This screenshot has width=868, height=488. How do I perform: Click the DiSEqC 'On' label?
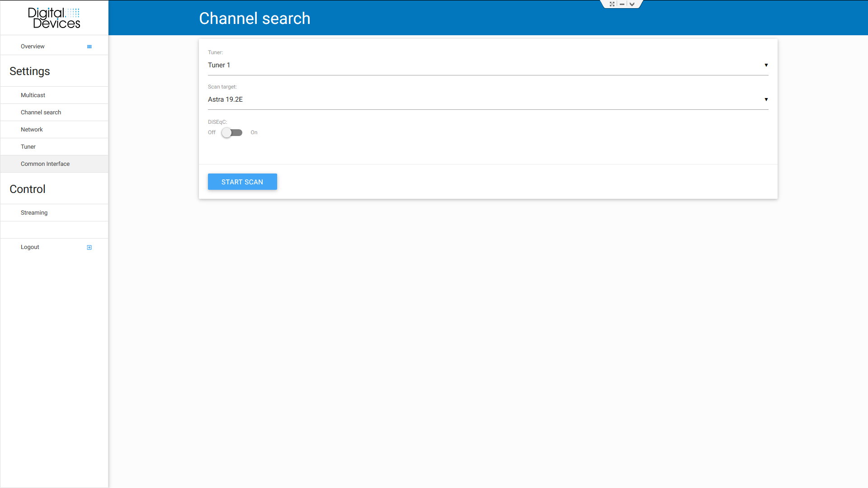coord(254,132)
